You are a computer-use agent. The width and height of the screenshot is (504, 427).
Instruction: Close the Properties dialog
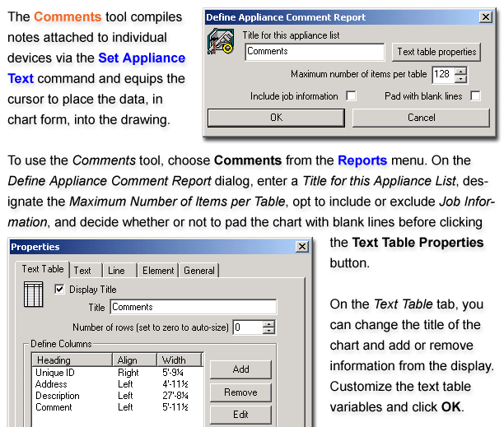click(302, 247)
